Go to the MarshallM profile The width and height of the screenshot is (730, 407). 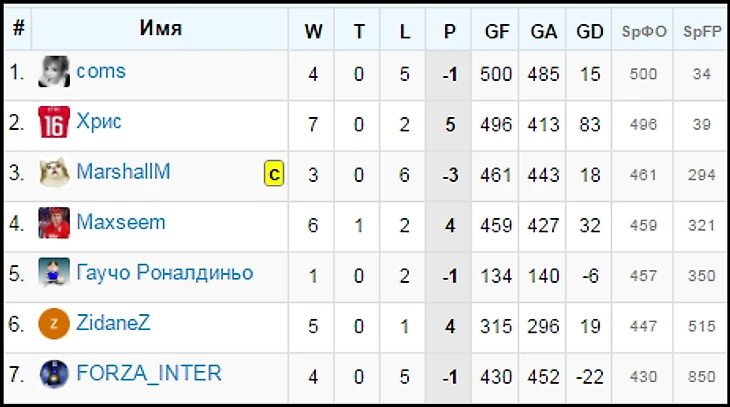[x=123, y=171]
